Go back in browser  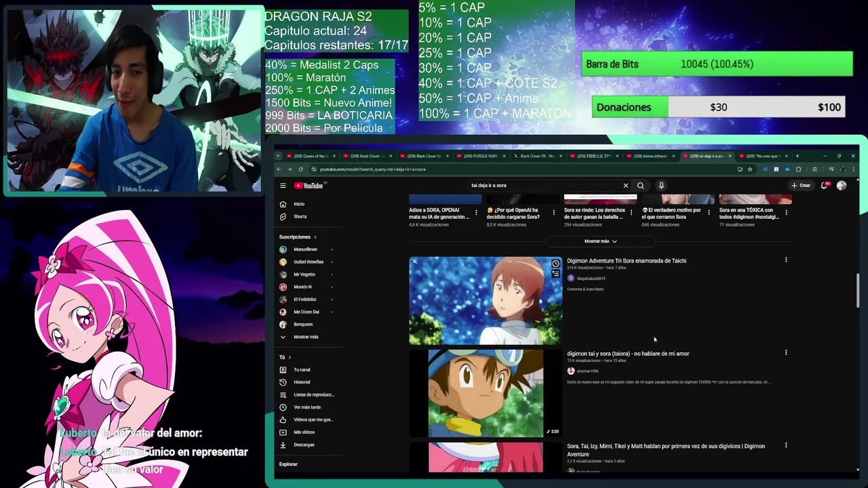click(x=279, y=169)
